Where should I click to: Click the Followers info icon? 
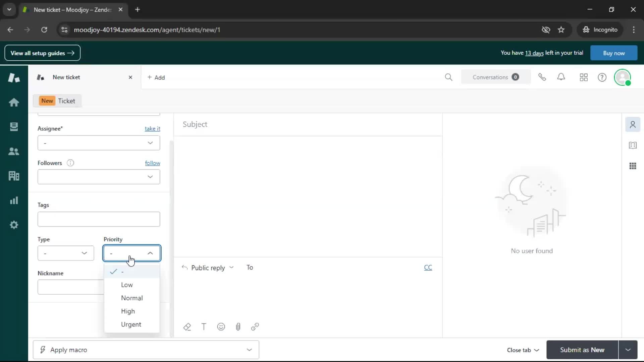point(70,163)
